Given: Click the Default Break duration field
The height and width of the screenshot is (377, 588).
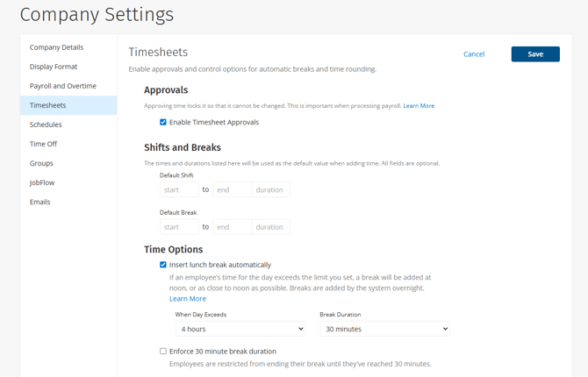Looking at the screenshot, I should (270, 227).
